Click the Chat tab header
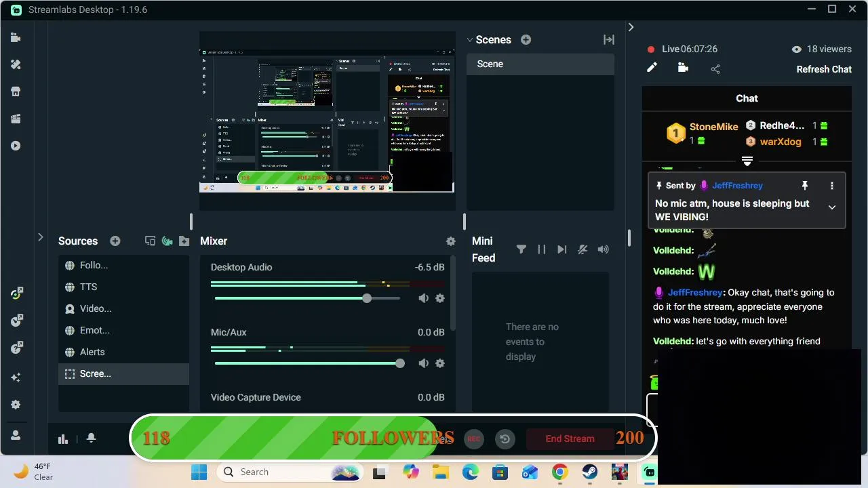Image resolution: width=868 pixels, height=488 pixels. coord(747,98)
